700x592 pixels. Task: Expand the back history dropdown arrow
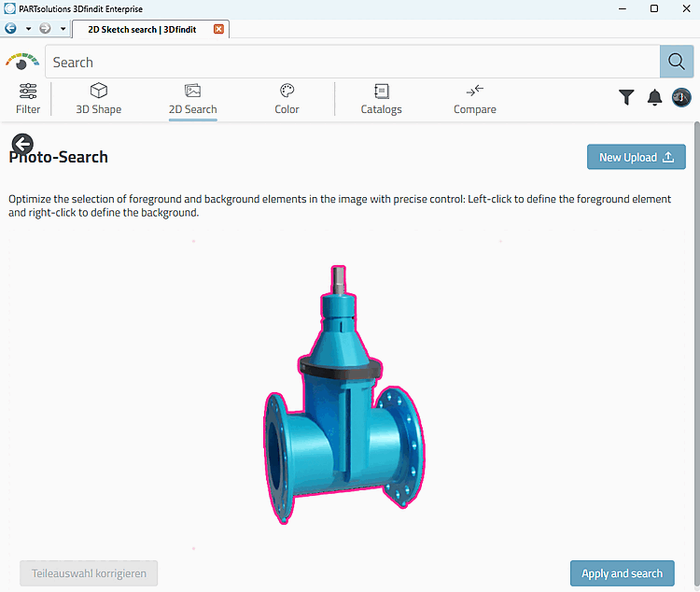coord(28,29)
